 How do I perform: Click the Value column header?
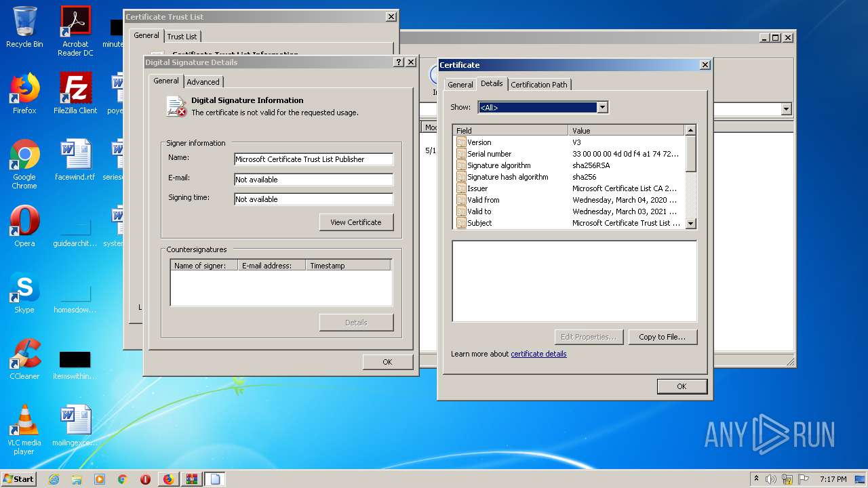point(627,130)
